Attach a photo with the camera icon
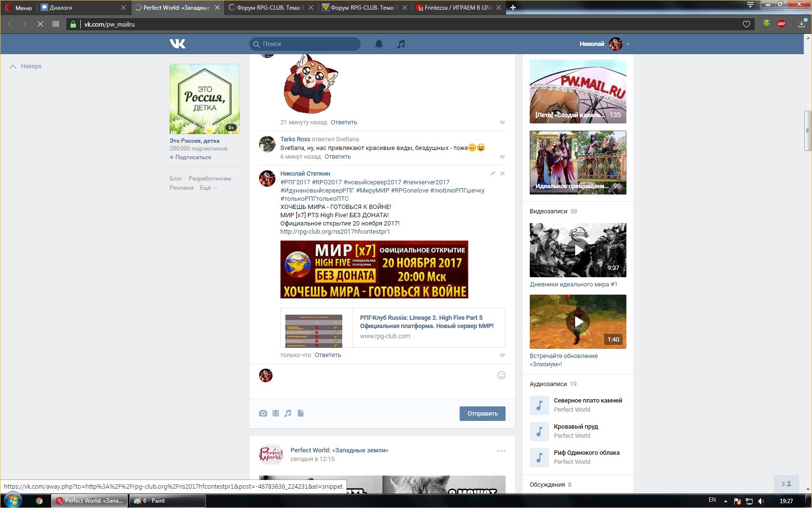The height and width of the screenshot is (508, 812). point(263,413)
